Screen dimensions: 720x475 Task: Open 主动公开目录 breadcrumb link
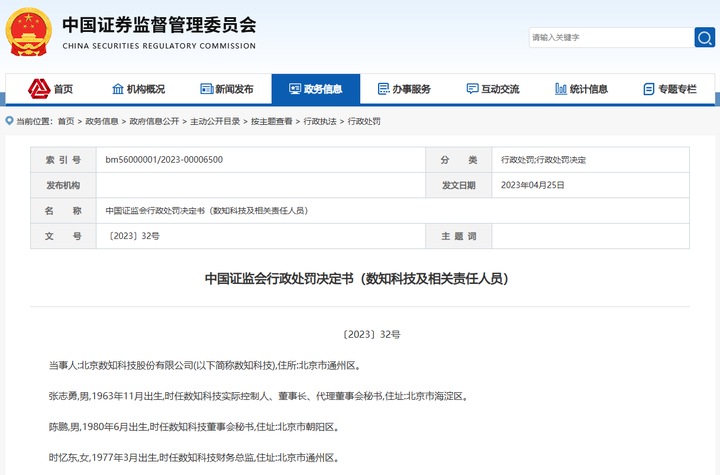point(215,121)
